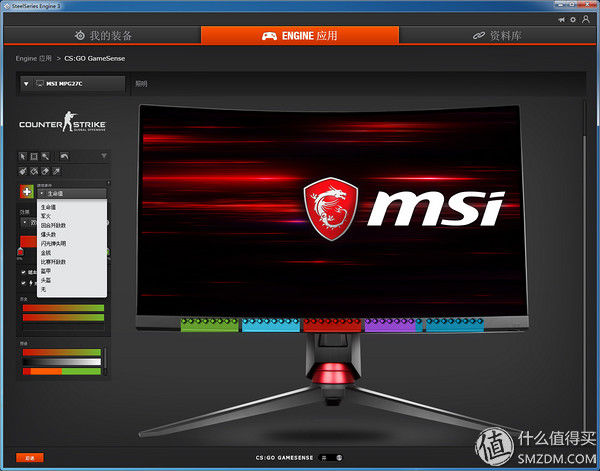Collapse the 生命值 event dropdown field
The width and height of the screenshot is (600, 471).
point(72,194)
